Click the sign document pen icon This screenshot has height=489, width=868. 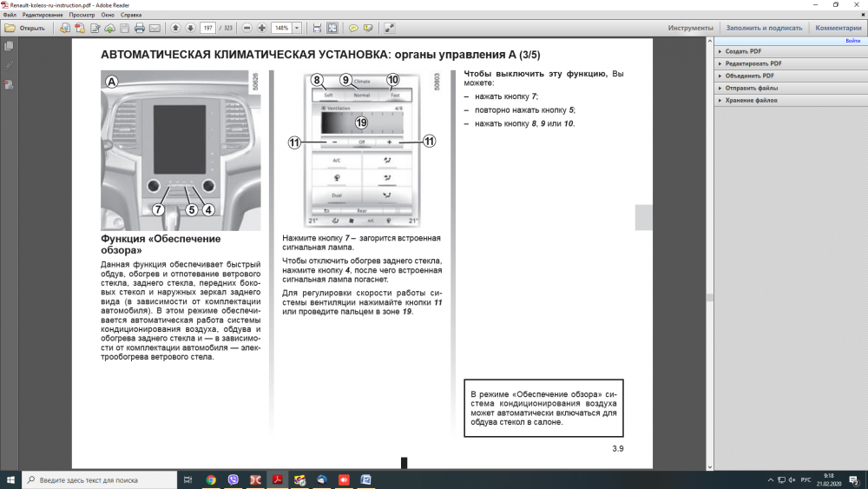95,28
